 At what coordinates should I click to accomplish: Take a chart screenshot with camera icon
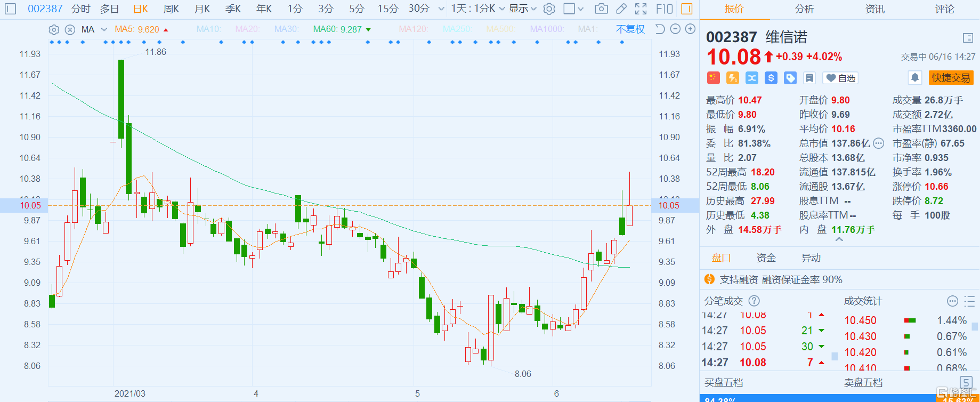click(x=601, y=9)
